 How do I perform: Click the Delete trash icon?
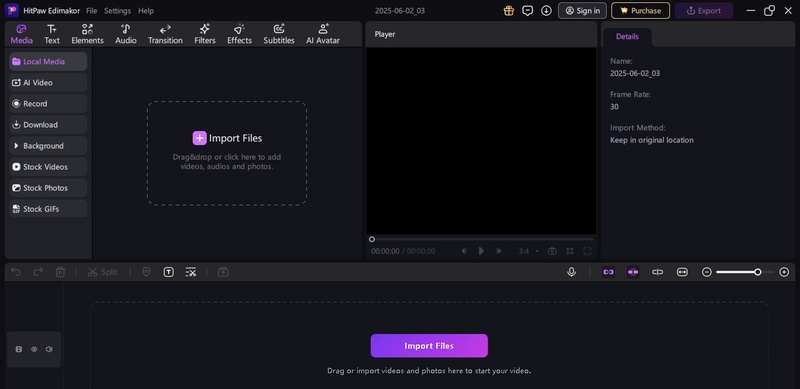coord(60,272)
